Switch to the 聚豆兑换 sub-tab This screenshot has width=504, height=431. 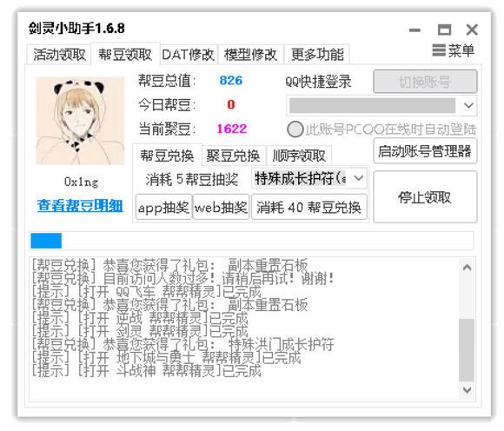click(234, 156)
